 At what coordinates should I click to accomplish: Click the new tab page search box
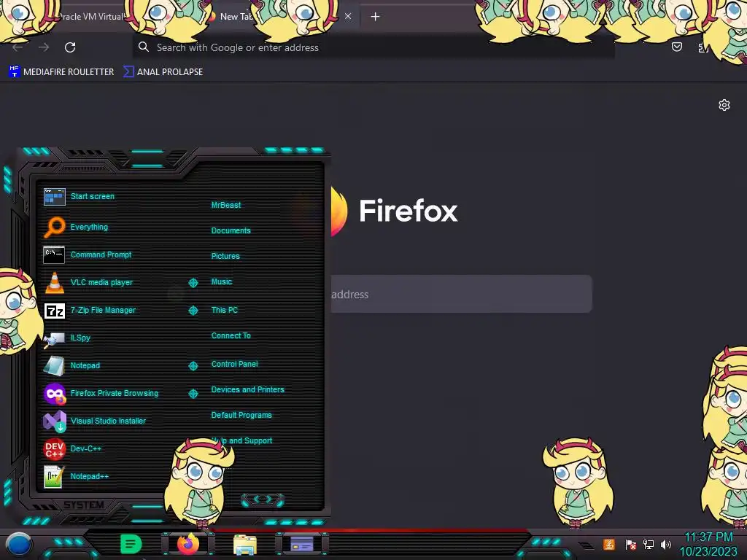(x=461, y=294)
